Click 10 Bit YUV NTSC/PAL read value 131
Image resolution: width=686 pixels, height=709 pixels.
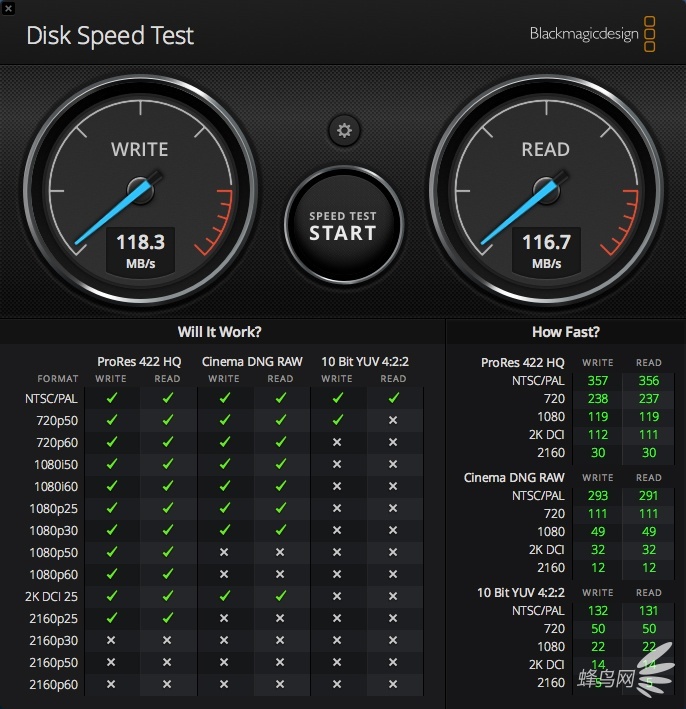pyautogui.click(x=648, y=611)
